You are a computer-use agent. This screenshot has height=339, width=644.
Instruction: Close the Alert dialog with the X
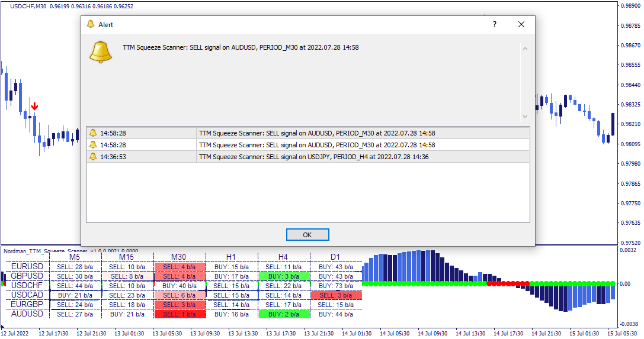(521, 25)
